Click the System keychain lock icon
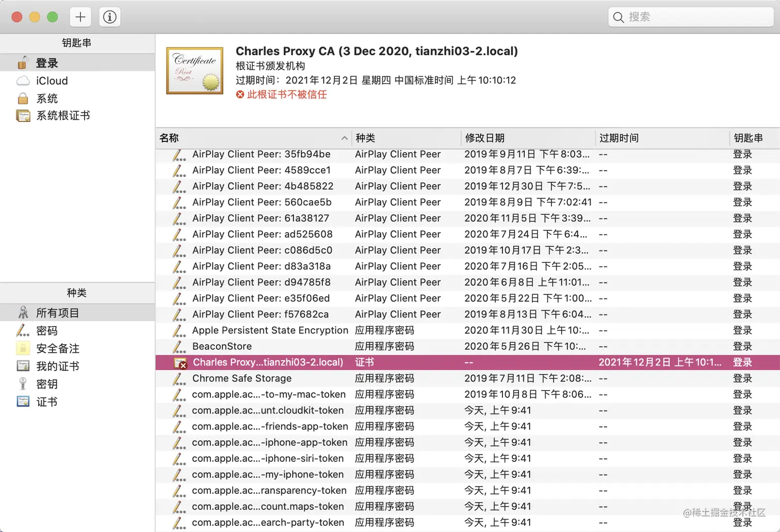780x532 pixels. coord(23,98)
